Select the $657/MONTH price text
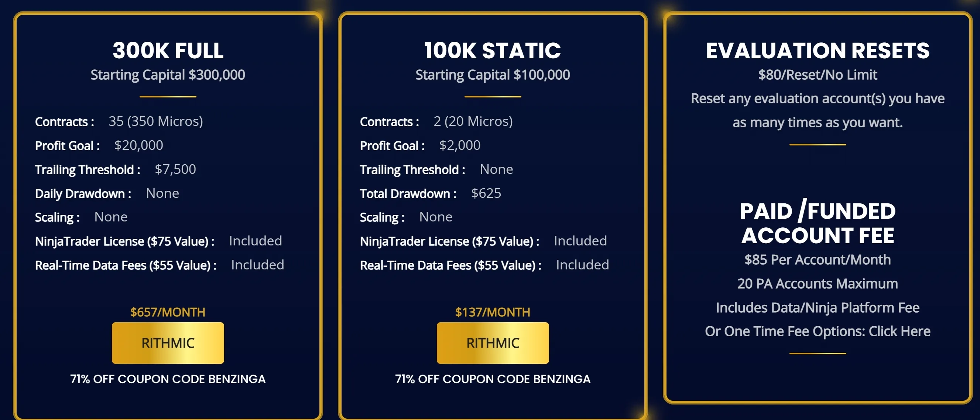 click(168, 312)
